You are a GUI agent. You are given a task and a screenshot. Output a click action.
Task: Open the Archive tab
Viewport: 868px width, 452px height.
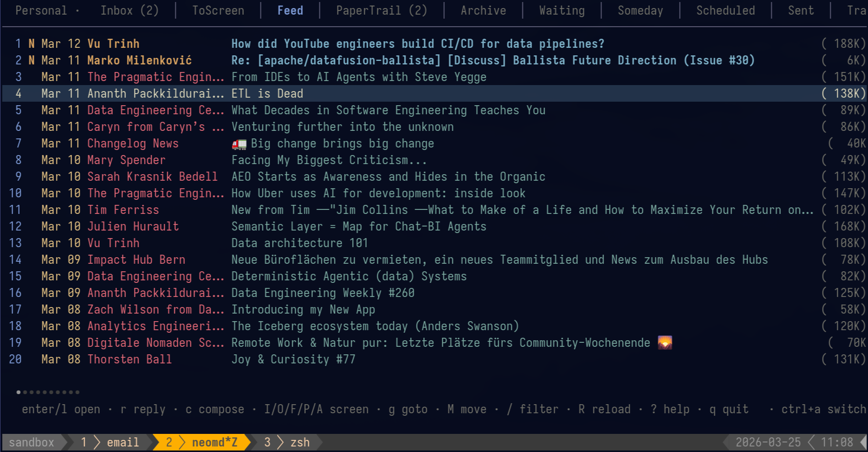(483, 10)
